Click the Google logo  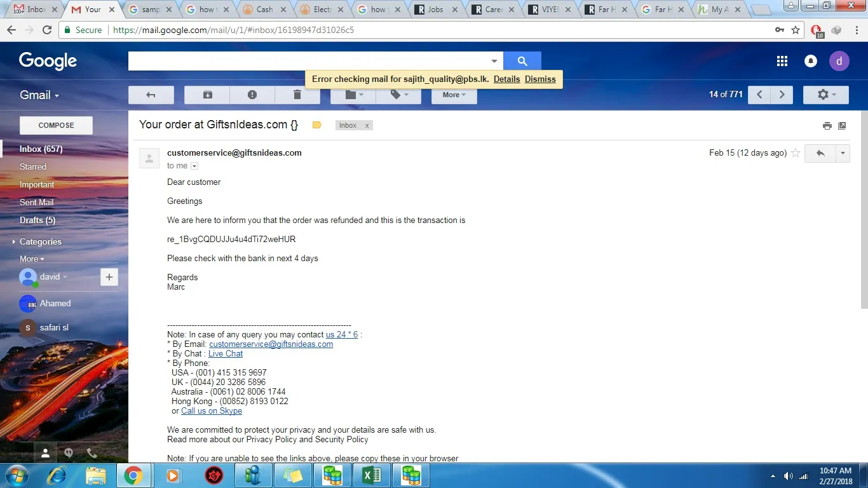[x=48, y=61]
